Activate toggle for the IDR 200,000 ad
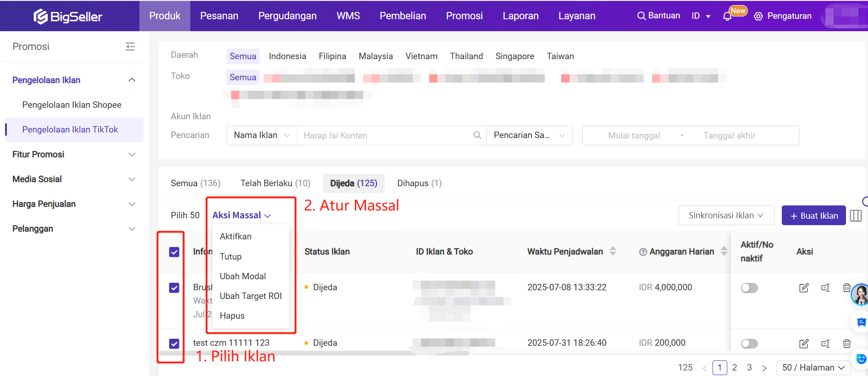Screen dimensions: 868x376 click(749, 343)
